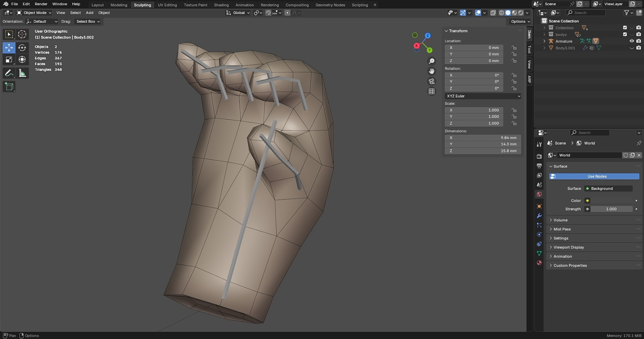Switch to the Modeling workspace tab

pos(119,5)
